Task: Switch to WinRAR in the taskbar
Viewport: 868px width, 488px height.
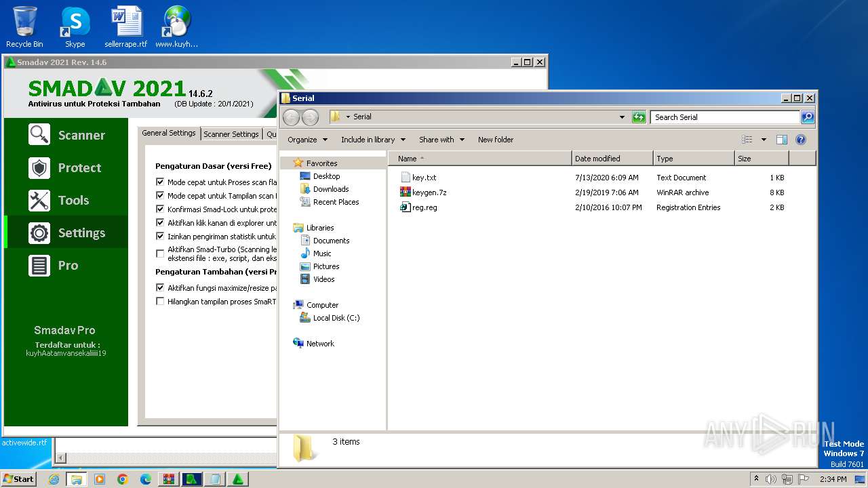Action: (x=169, y=479)
